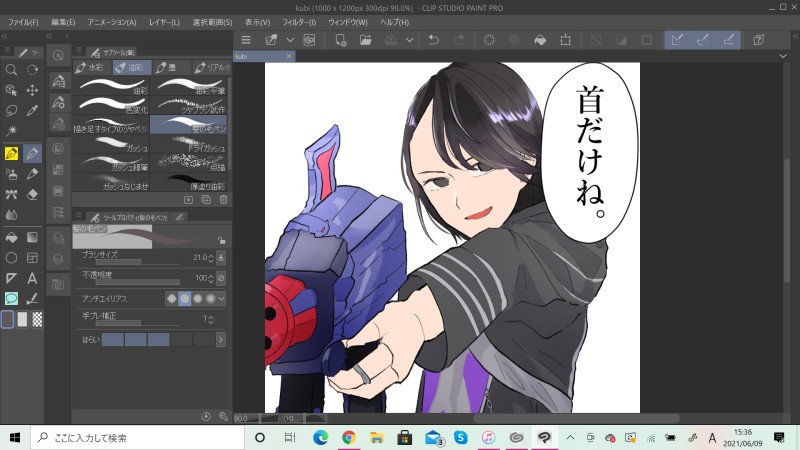Select the Balloon speech bubble tool
Screen dimensions: 800x450
coord(11,298)
